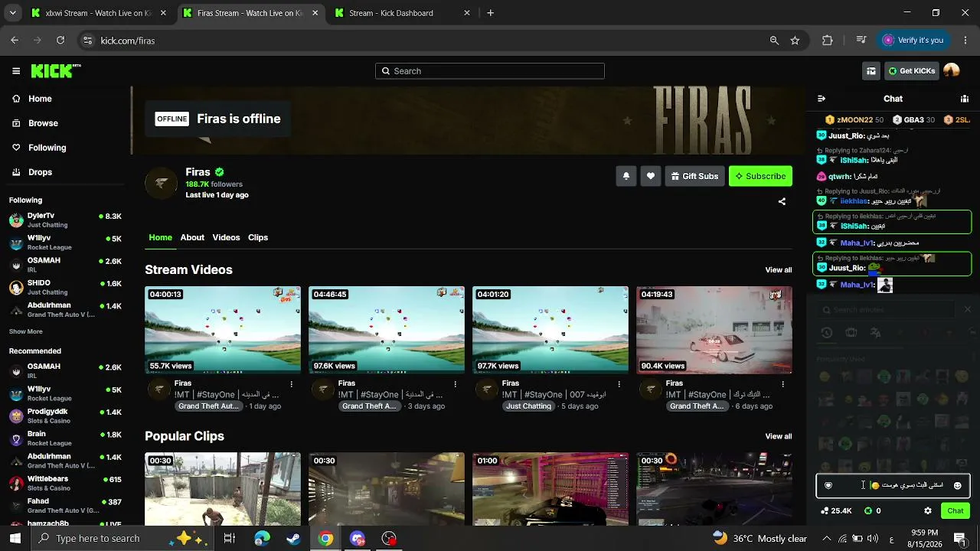
Task: Open the browser zoom magnifier icon
Action: pos(774,41)
